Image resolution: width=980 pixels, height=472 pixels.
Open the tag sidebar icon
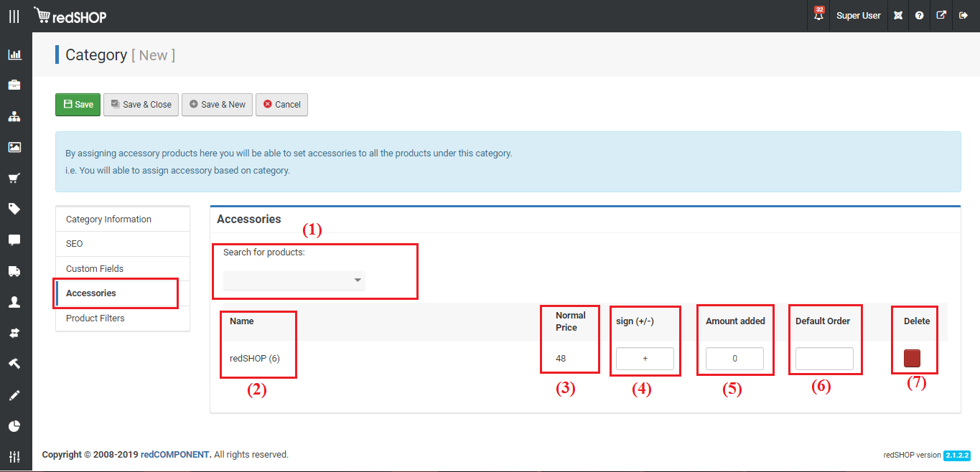14,209
